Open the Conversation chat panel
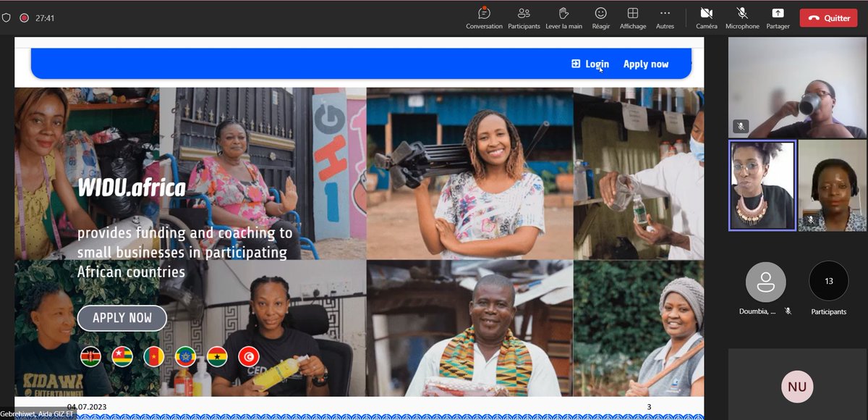 [x=484, y=18]
